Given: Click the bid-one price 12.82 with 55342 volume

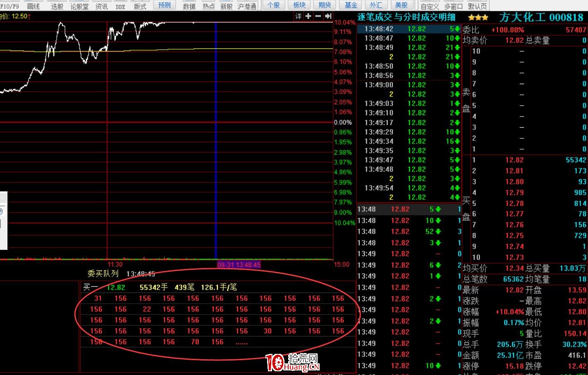Looking at the screenshot, I should coord(514,160).
